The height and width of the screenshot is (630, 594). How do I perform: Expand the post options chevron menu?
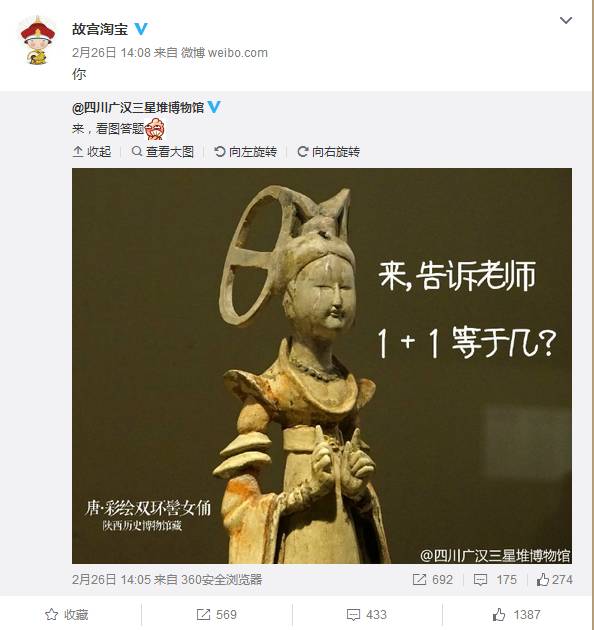coord(566,20)
